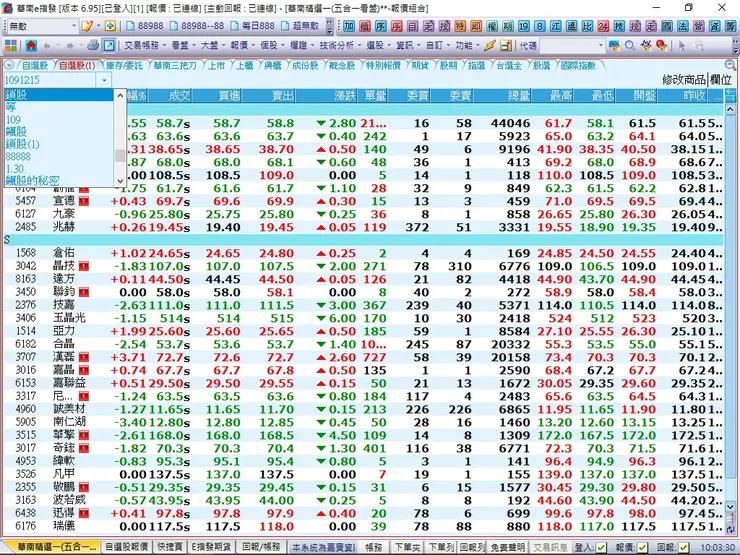Switch to the 概念股 tab
The height and width of the screenshot is (555, 740).
pyautogui.click(x=342, y=66)
